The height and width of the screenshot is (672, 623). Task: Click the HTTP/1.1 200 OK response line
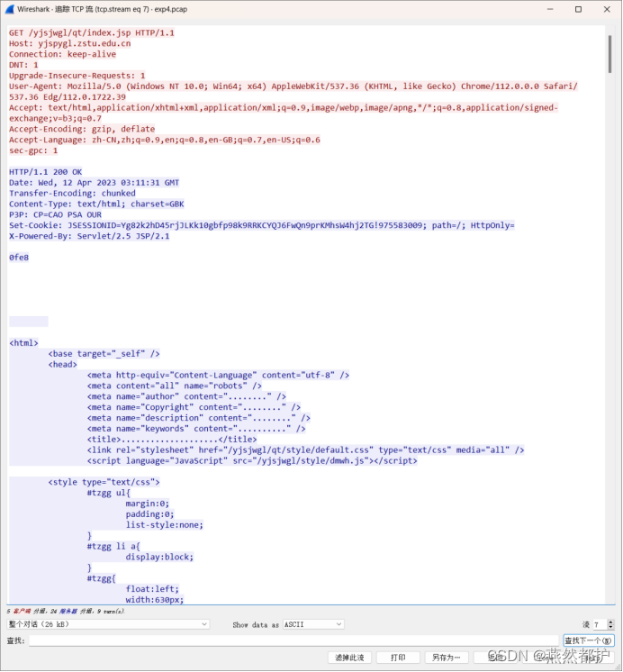[45, 172]
